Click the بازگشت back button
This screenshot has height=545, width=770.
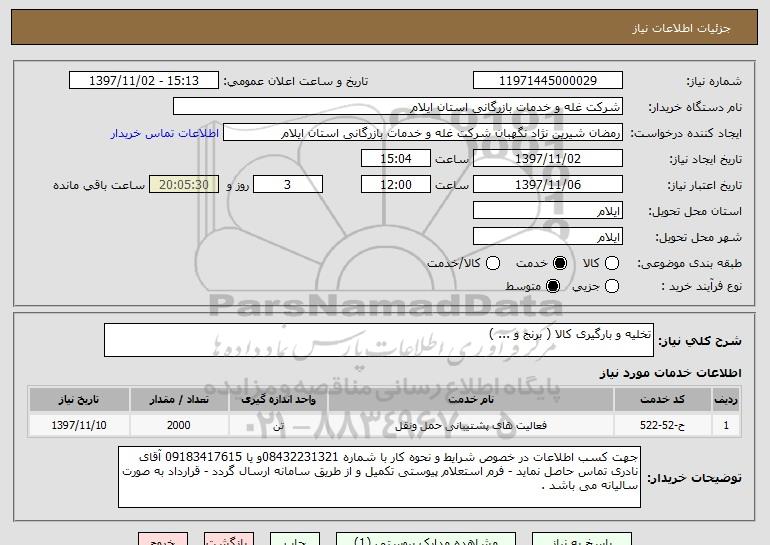point(229,539)
